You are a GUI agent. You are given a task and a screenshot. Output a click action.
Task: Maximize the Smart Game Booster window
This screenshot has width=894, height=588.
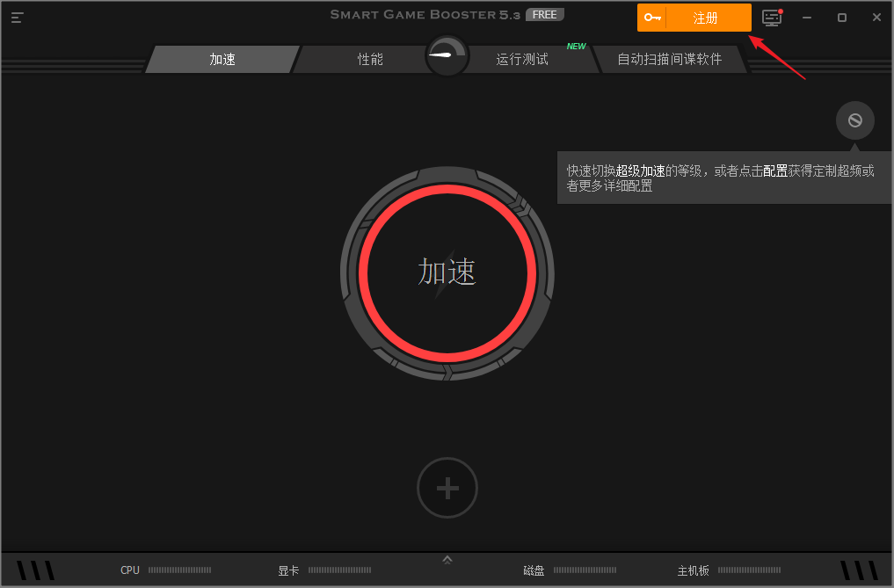point(841,18)
